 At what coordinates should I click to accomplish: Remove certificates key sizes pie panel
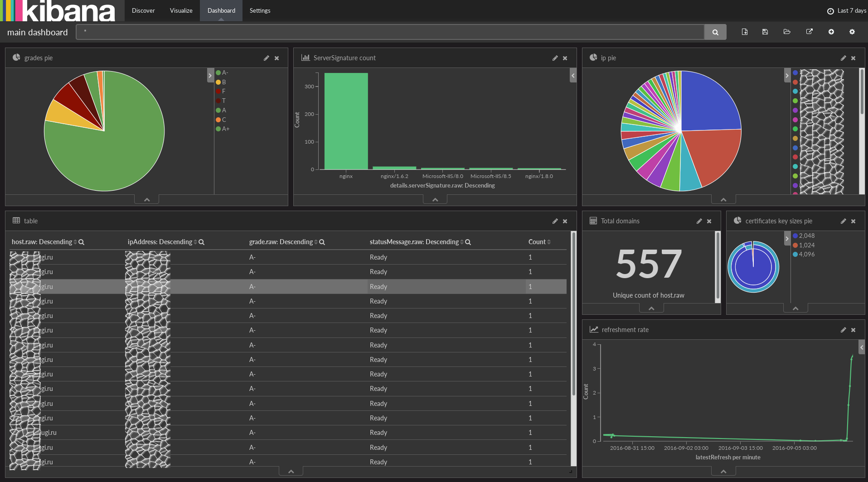pyautogui.click(x=853, y=221)
